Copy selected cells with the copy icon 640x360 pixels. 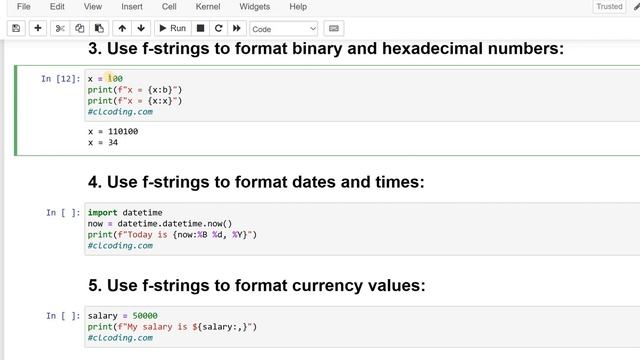[x=79, y=28]
